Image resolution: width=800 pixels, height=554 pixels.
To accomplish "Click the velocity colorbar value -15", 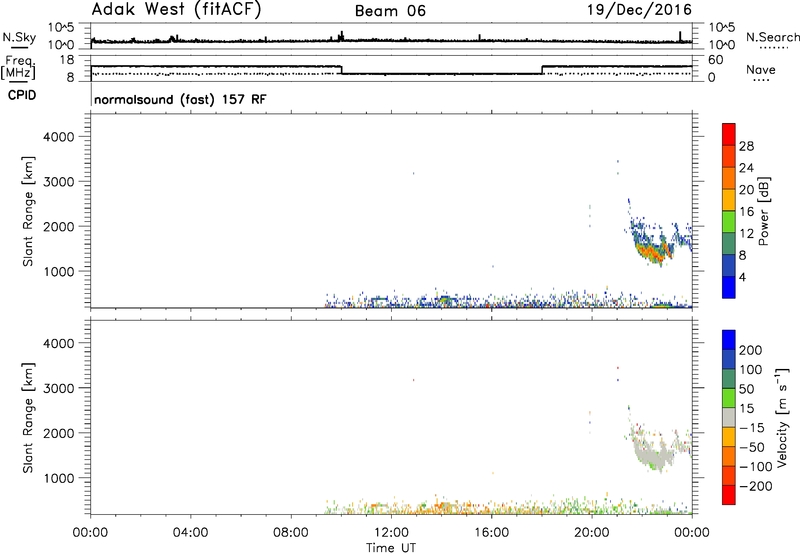I will click(752, 428).
